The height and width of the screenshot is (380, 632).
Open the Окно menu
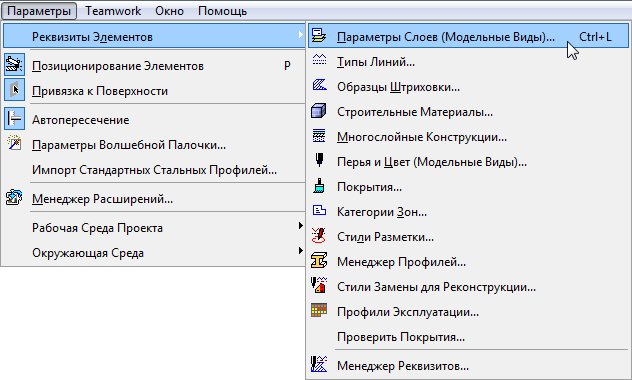(x=169, y=11)
